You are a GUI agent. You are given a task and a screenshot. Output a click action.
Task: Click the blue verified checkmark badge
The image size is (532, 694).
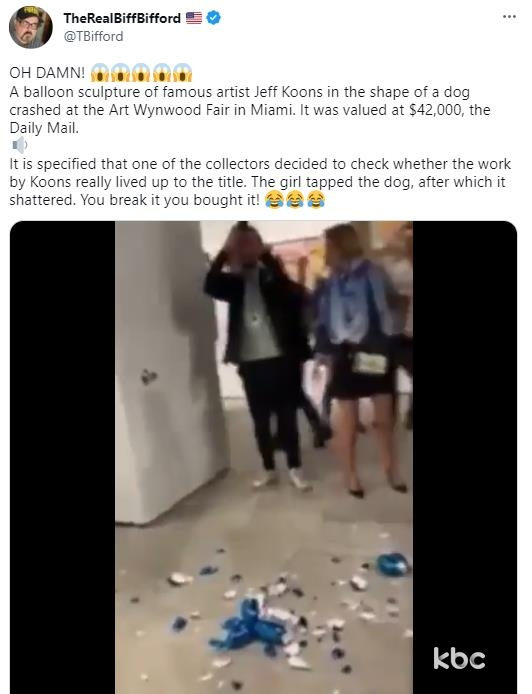214,18
